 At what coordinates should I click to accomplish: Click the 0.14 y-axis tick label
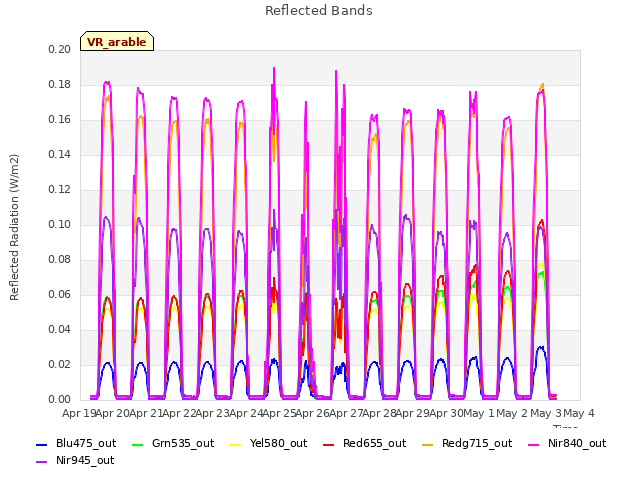pyautogui.click(x=59, y=155)
